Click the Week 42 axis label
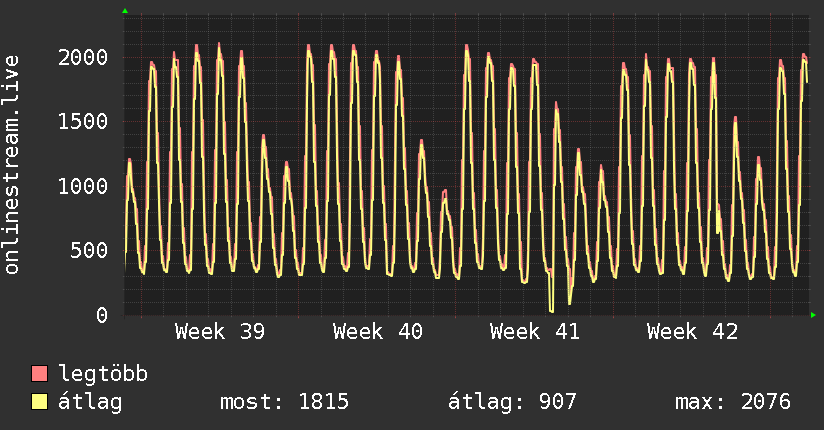Image resolution: width=824 pixels, height=430 pixels. (692, 332)
